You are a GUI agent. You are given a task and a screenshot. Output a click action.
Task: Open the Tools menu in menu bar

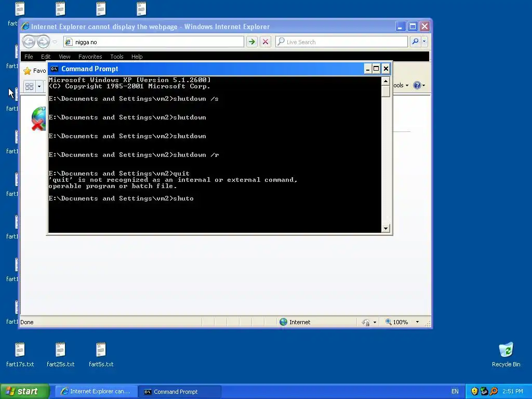pyautogui.click(x=117, y=57)
